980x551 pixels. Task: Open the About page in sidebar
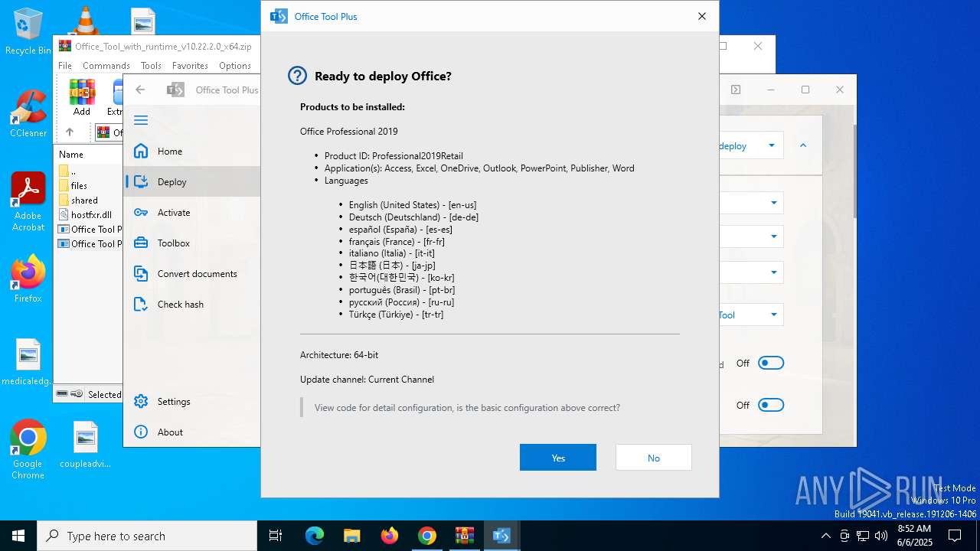pyautogui.click(x=192, y=432)
